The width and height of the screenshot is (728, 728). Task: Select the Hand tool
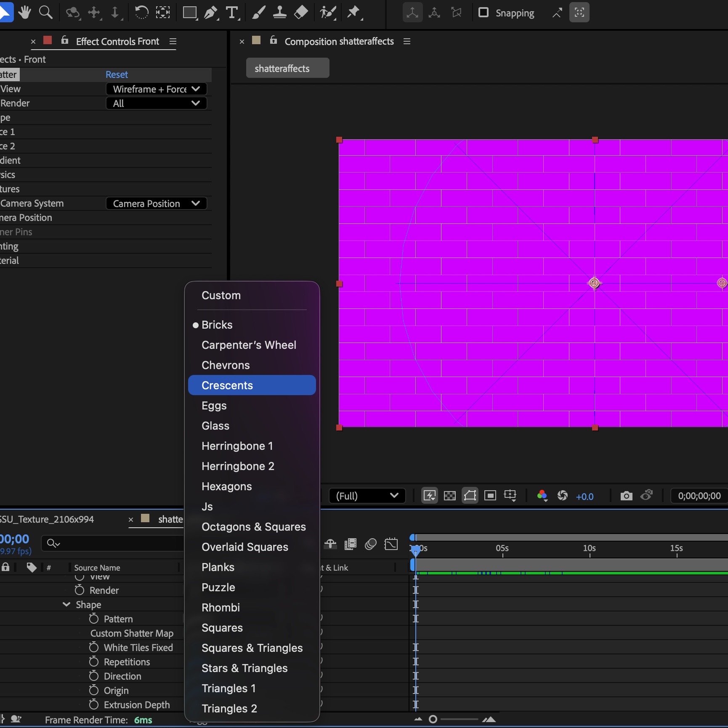(x=24, y=13)
